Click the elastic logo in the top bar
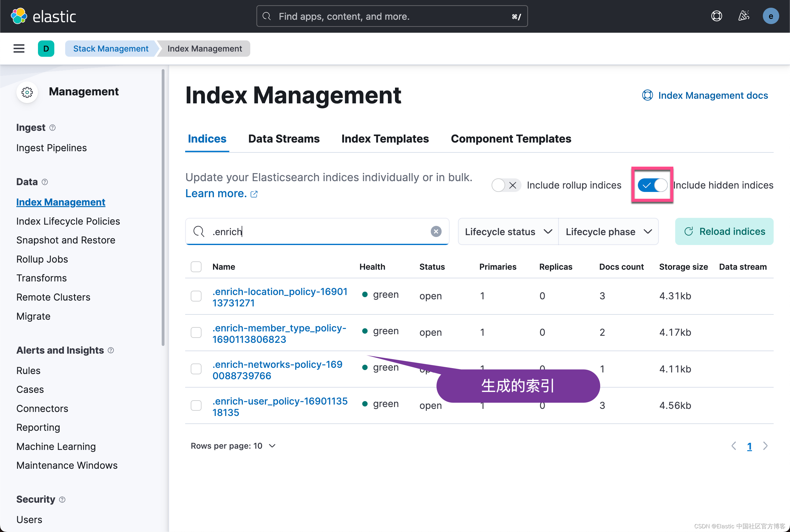Viewport: 790px width, 532px height. coord(44,16)
